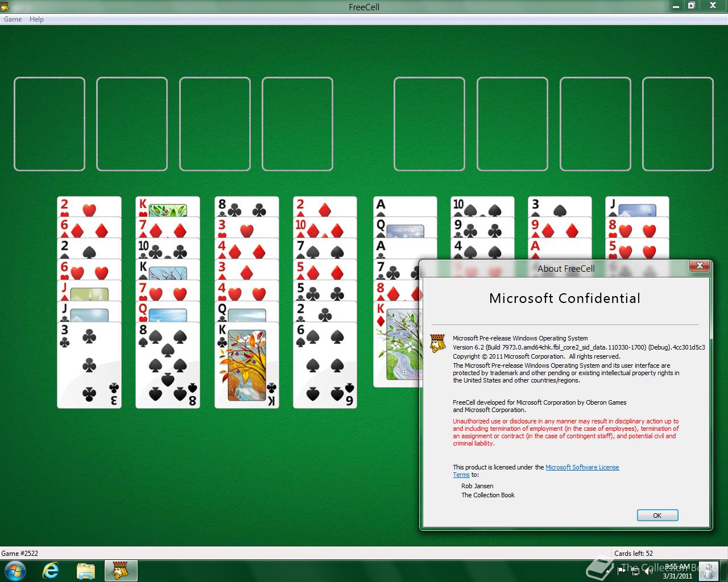Screen dimensions: 728x582
Task: Click the 9 of diamonds card
Action: 560,228
